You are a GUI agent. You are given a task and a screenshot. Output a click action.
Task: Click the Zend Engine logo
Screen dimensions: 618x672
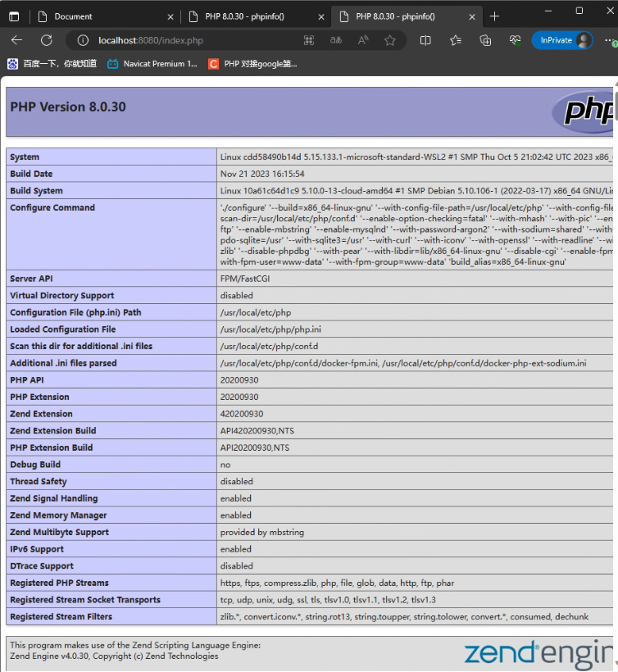538,654
